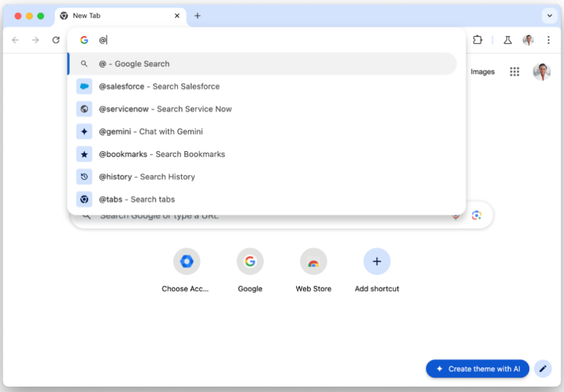Click Create theme with AI button
Screen dimensions: 564x392
[477, 369]
